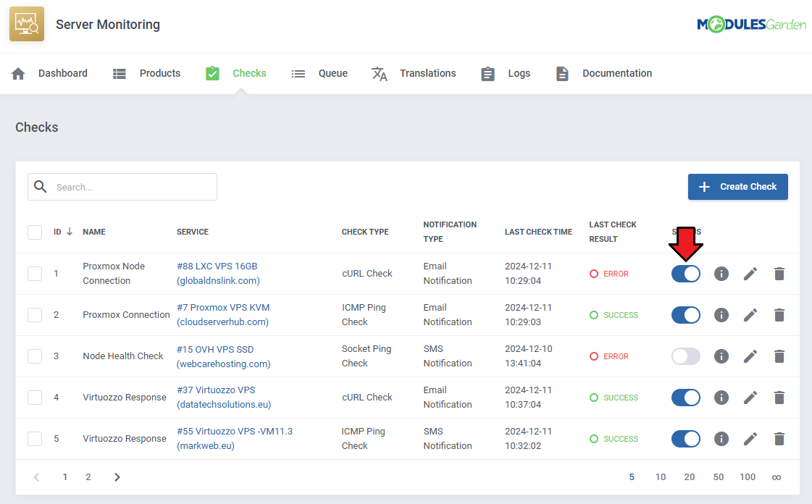Open service #55 Virtuozzo VPS -VM11.3 link
812x504 pixels.
tap(235, 438)
